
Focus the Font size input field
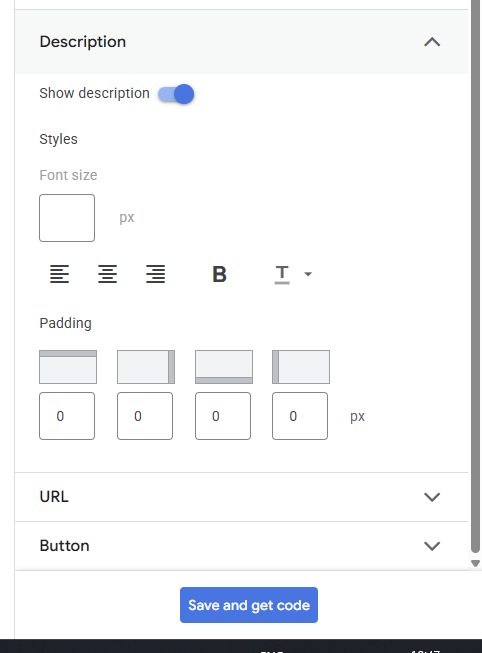pyautogui.click(x=67, y=218)
